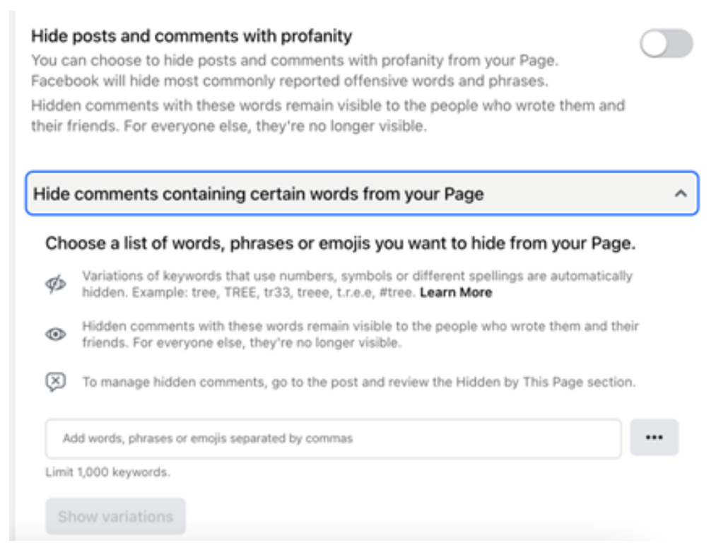Viewport: 728px width, 560px height.
Task: Click the eye icon beside hidden comments note
Action: tap(56, 334)
